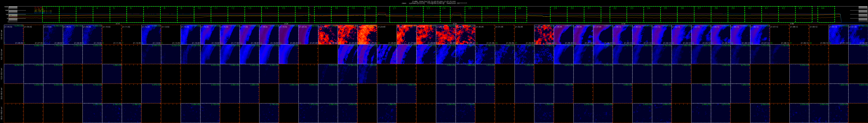Select interval 28 box on the lightcurve
Viewport: 868px width, 123px height.
pyautogui.click(x=521, y=15)
